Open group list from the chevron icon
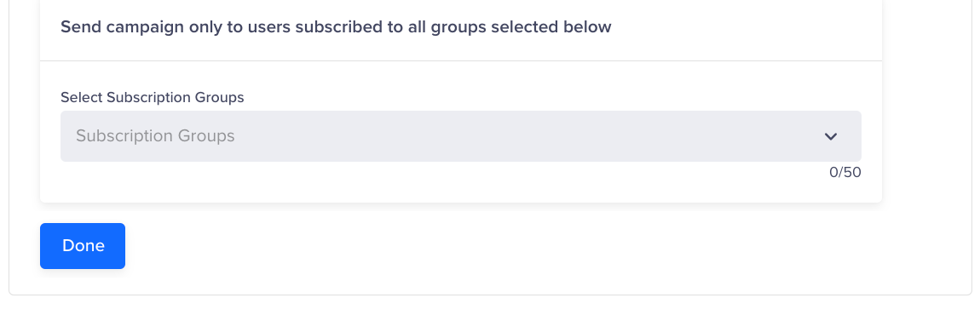This screenshot has height=315, width=980. (x=830, y=136)
